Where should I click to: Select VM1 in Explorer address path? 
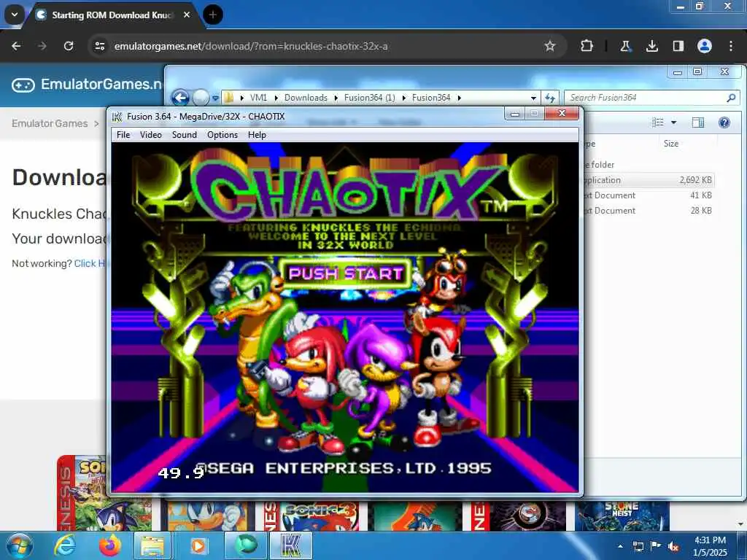pos(258,98)
